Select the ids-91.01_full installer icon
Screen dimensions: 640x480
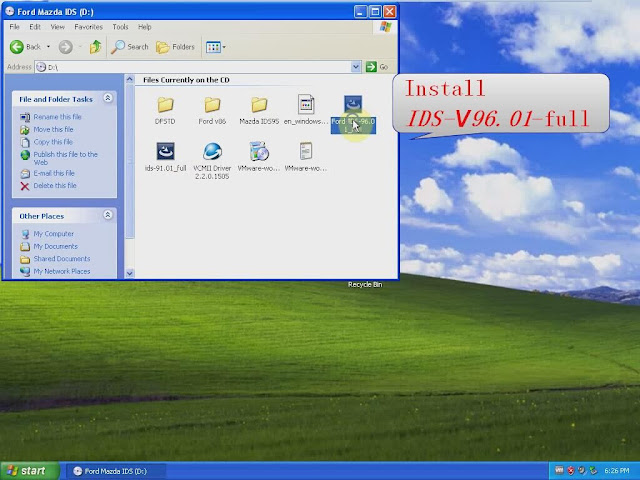(x=165, y=151)
